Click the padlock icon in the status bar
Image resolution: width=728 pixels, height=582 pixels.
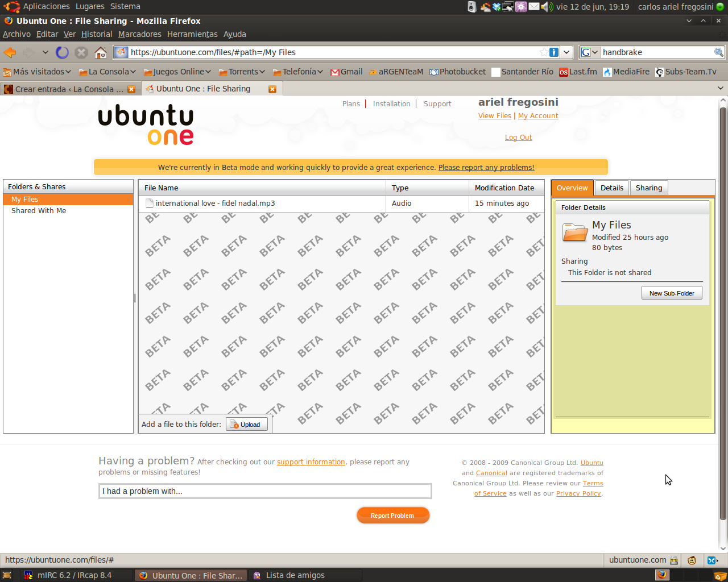(x=674, y=560)
